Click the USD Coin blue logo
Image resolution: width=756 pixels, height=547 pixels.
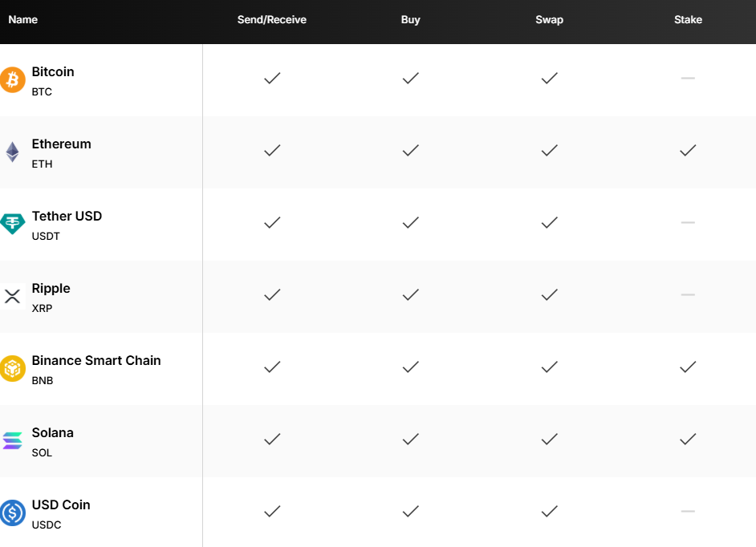pos(13,513)
